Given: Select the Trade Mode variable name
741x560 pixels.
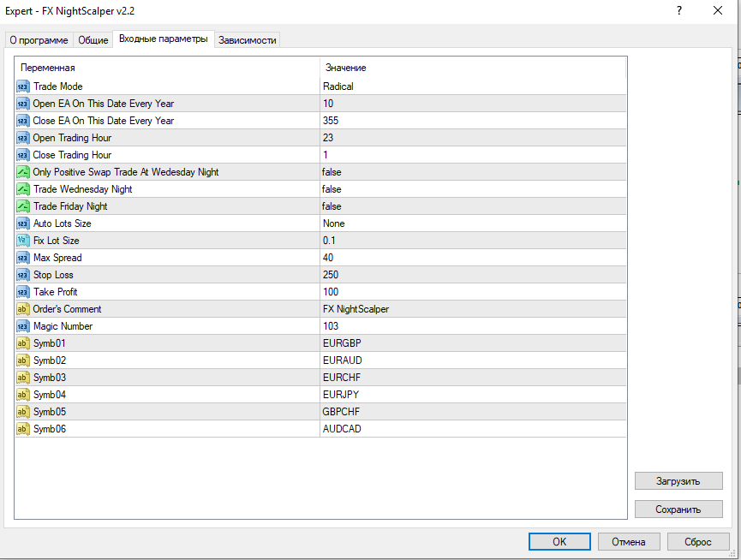Looking at the screenshot, I should [x=58, y=86].
